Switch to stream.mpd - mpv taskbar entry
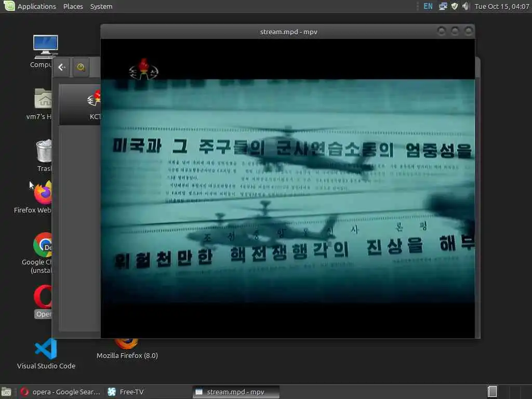Screen dimensions: 532x399 click(x=236, y=392)
